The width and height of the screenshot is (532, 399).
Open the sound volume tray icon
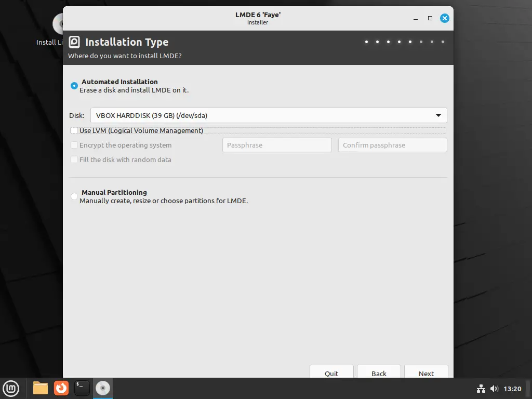point(495,389)
